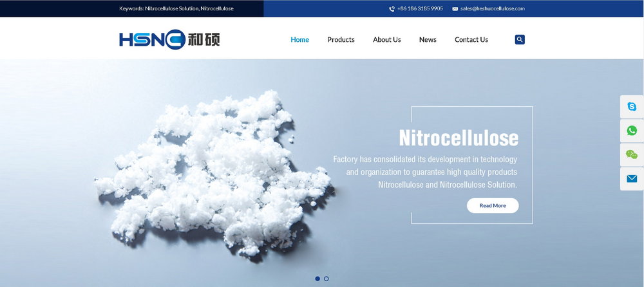Open the Products menu
Screen dimensions: 644x287
click(x=341, y=40)
